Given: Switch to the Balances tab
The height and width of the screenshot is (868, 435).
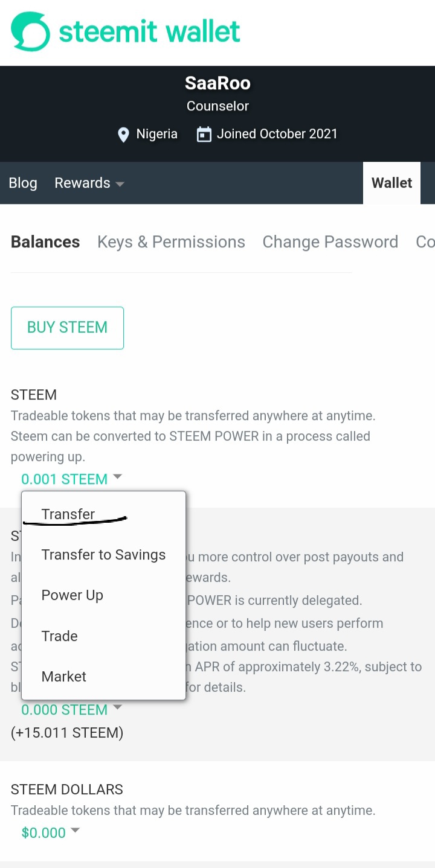Looking at the screenshot, I should 45,242.
